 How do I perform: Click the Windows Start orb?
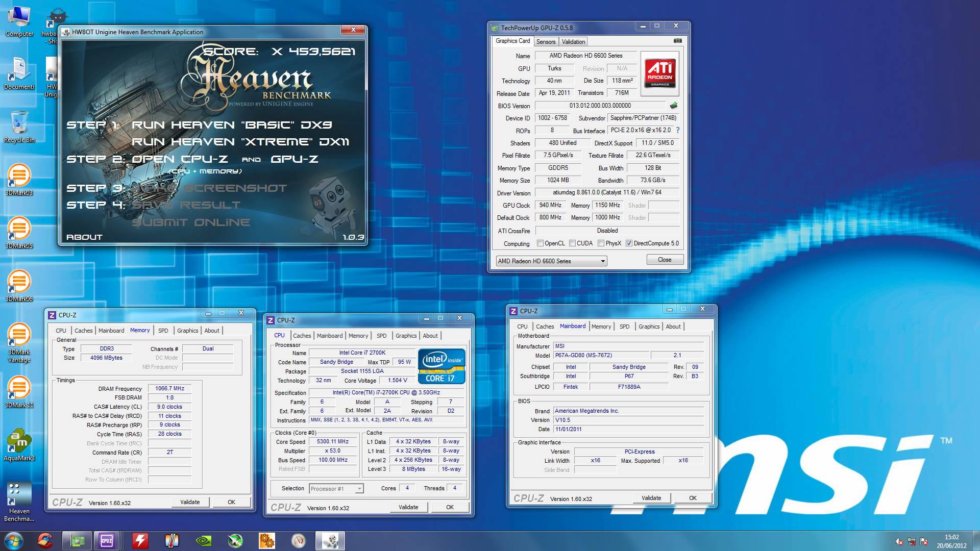click(13, 541)
